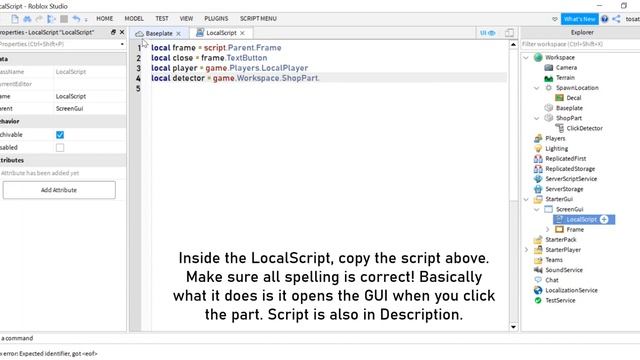Open the TEST ribbon tab
The height and width of the screenshot is (360, 640).
click(162, 18)
